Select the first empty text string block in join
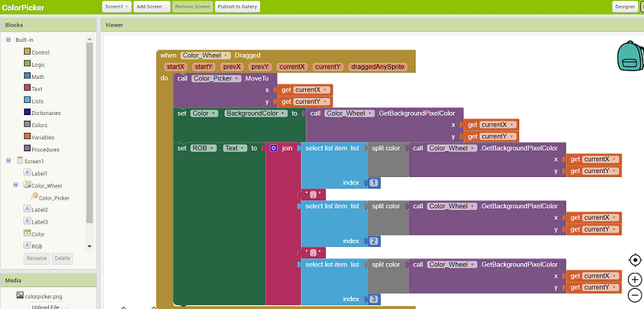 pos(313,195)
